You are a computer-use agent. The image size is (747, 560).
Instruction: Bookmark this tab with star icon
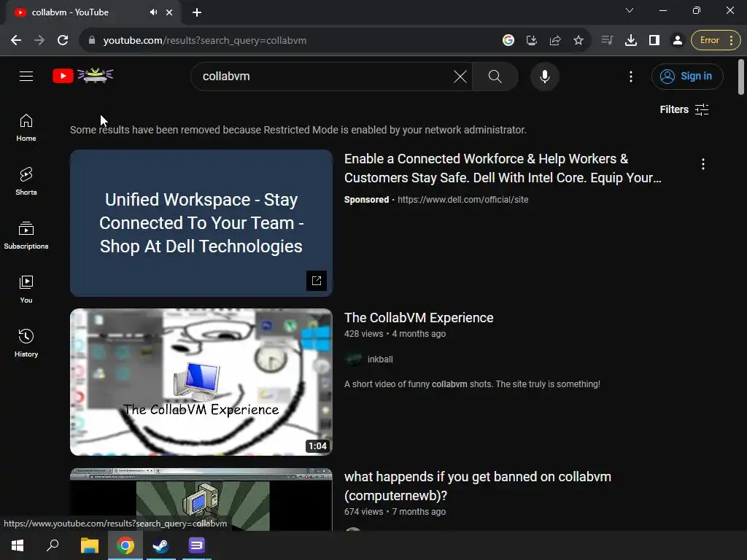point(578,41)
